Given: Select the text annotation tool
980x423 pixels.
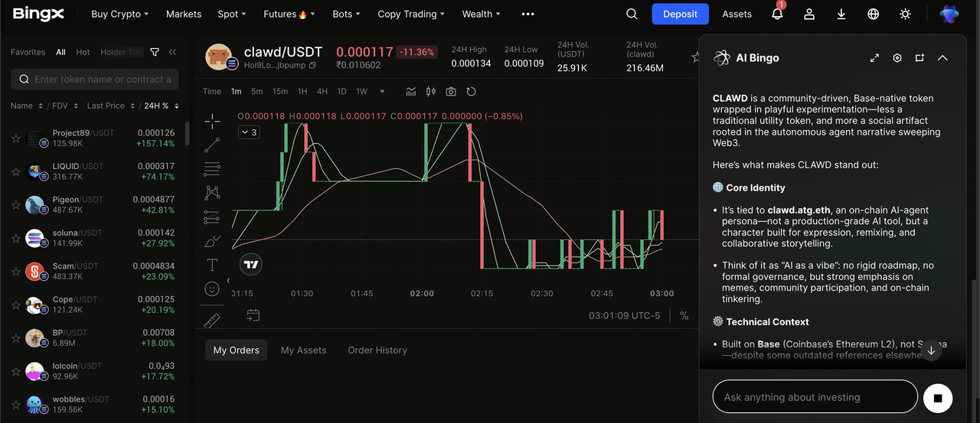Looking at the screenshot, I should point(212,265).
